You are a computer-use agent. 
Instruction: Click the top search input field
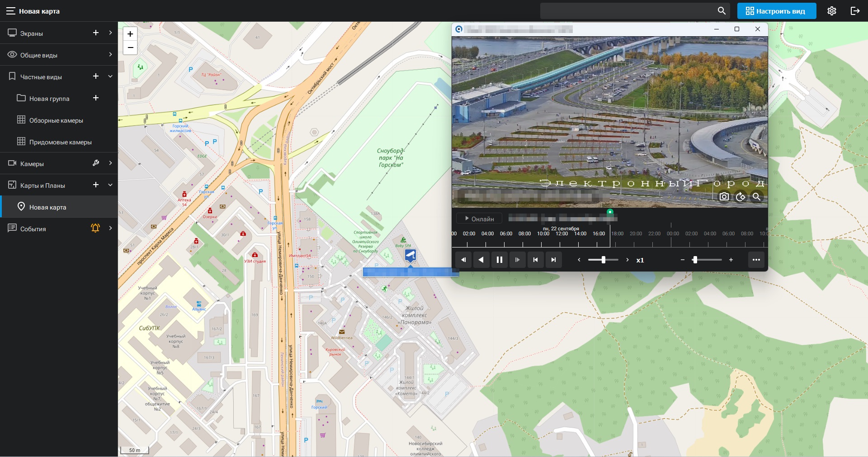tap(626, 11)
